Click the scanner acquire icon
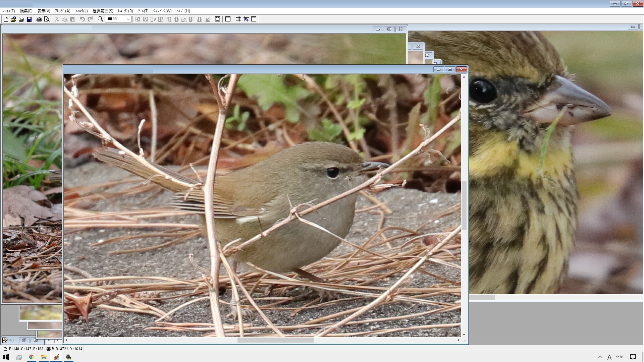The width and height of the screenshot is (644, 362). (21, 19)
